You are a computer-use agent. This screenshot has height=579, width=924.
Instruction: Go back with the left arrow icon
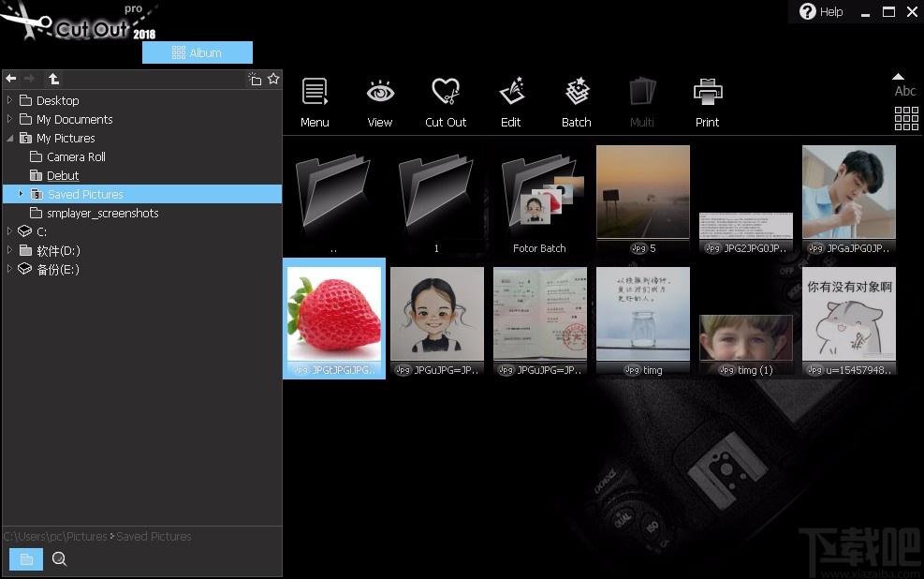(11, 79)
